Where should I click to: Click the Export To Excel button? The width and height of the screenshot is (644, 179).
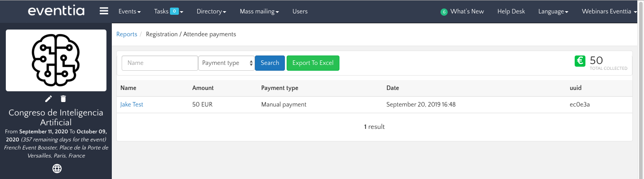coord(313,63)
